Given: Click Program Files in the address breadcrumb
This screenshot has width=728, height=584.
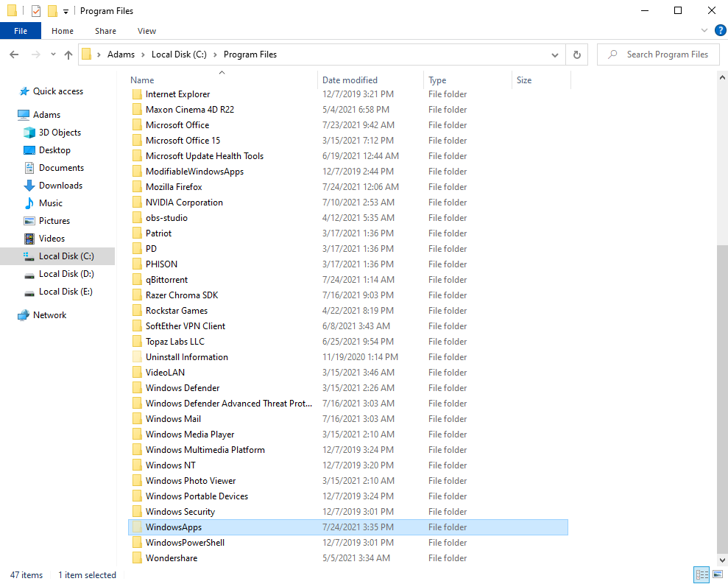Looking at the screenshot, I should pos(250,54).
